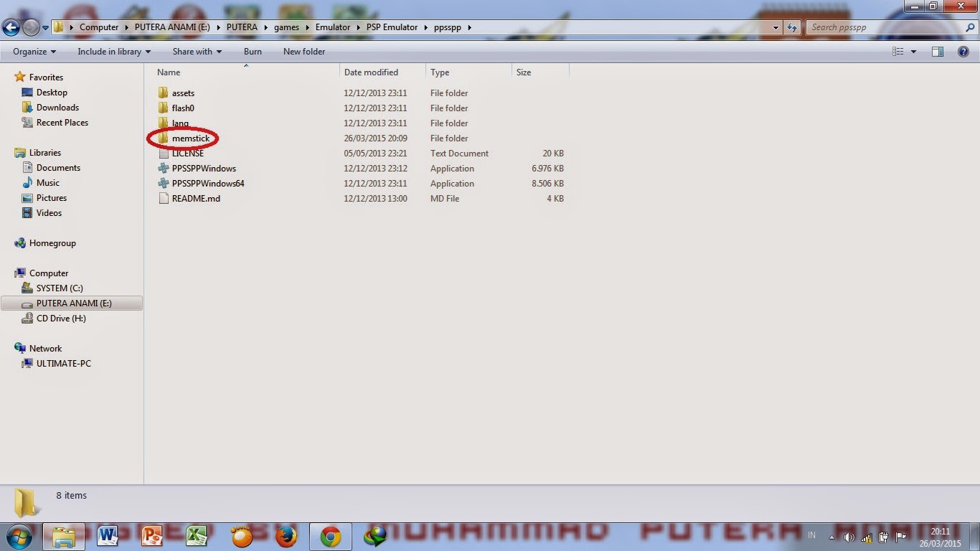Viewport: 980px width, 551px height.
Task: Select the memstick folder
Action: point(190,138)
